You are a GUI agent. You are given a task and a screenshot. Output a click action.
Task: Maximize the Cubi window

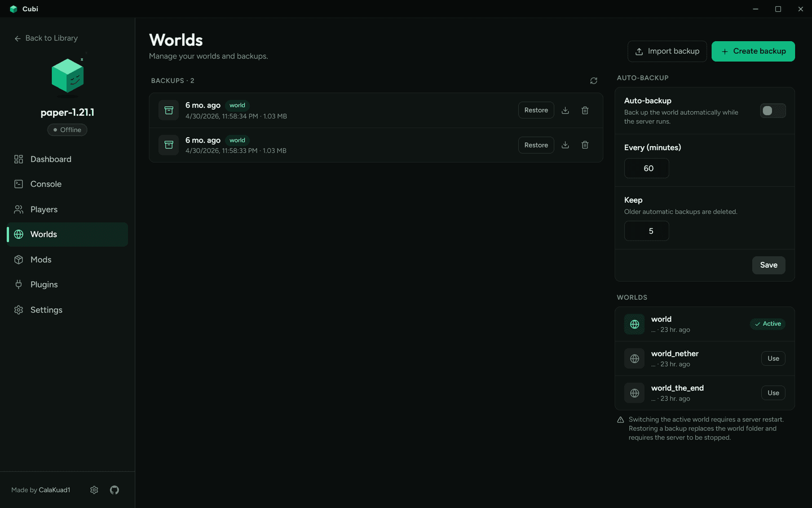pyautogui.click(x=778, y=9)
